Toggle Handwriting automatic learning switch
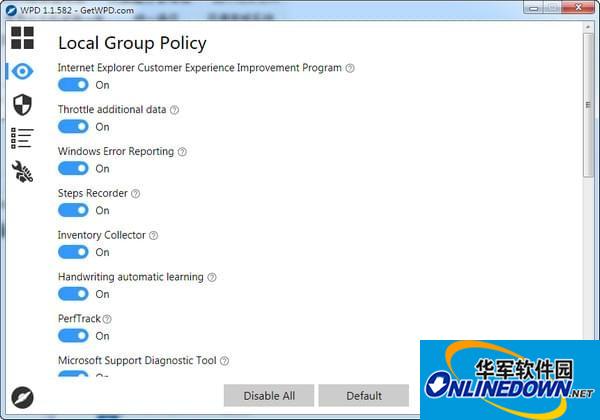 click(x=73, y=294)
